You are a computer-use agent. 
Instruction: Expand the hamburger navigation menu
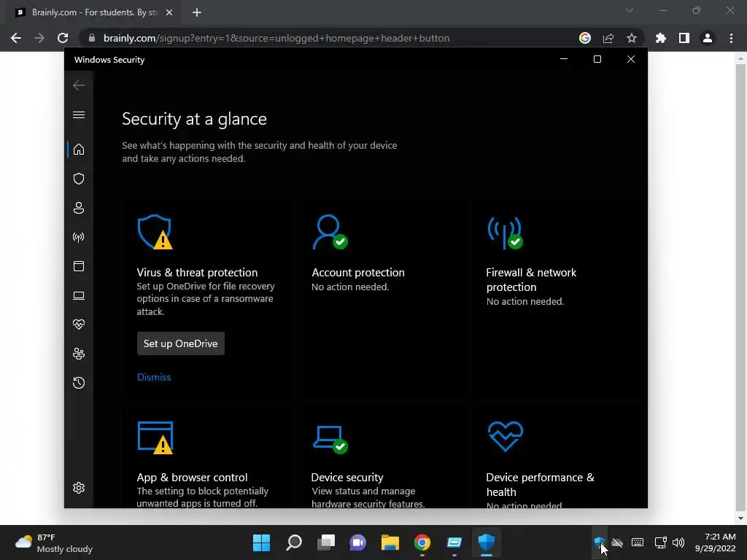79,114
